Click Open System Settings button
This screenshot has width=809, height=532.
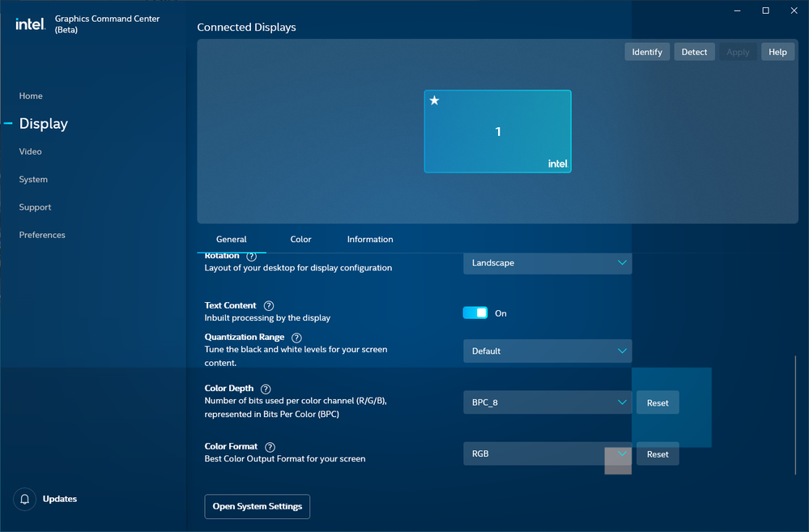[257, 507]
